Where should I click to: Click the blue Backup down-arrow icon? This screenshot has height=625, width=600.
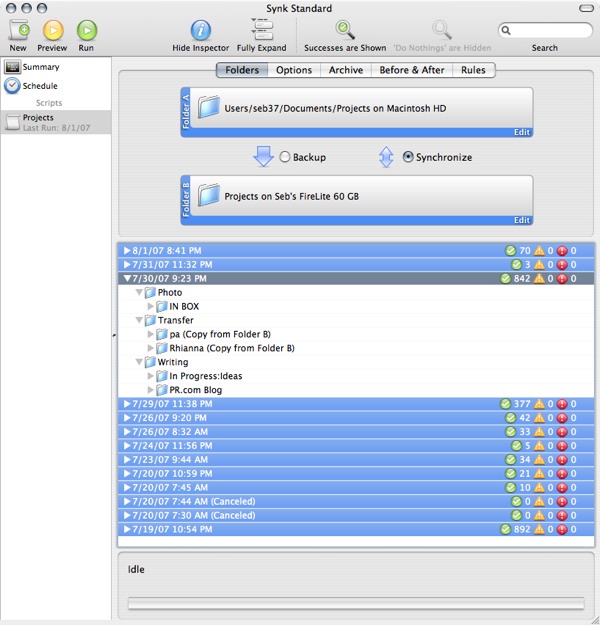click(x=264, y=157)
